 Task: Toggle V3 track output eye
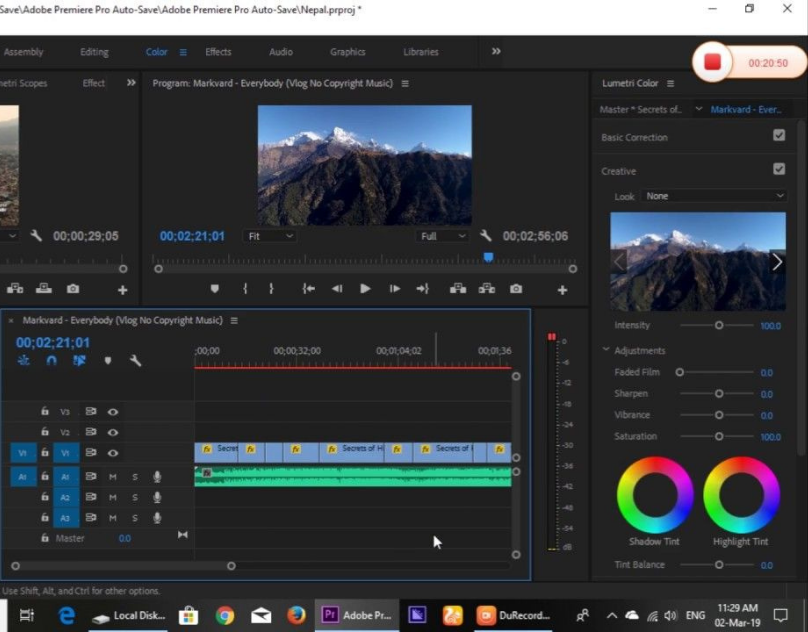112,411
